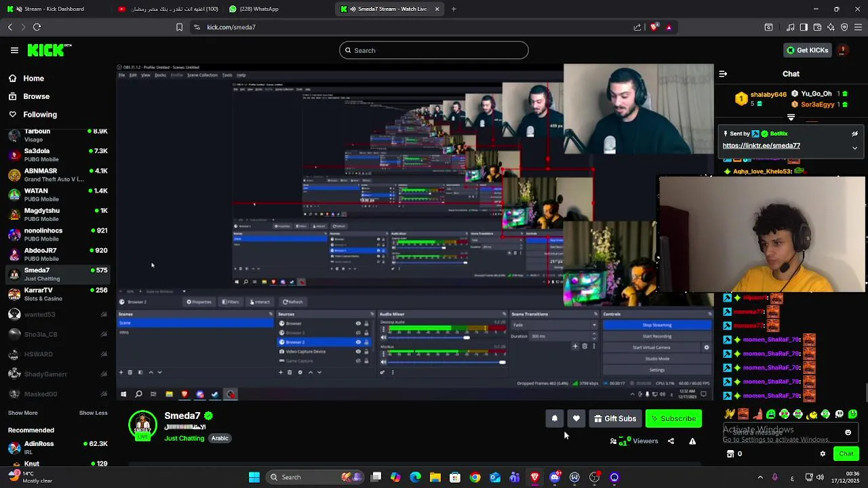This screenshot has height=488, width=868.
Task: Open the browser sidebar panel icon
Action: coord(804,27)
